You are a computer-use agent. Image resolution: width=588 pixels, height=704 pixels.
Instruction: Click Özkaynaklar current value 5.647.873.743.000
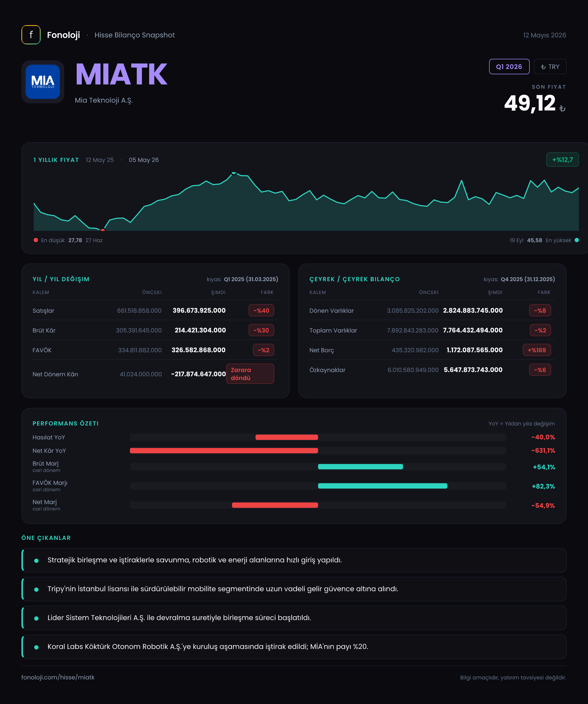[x=473, y=370]
